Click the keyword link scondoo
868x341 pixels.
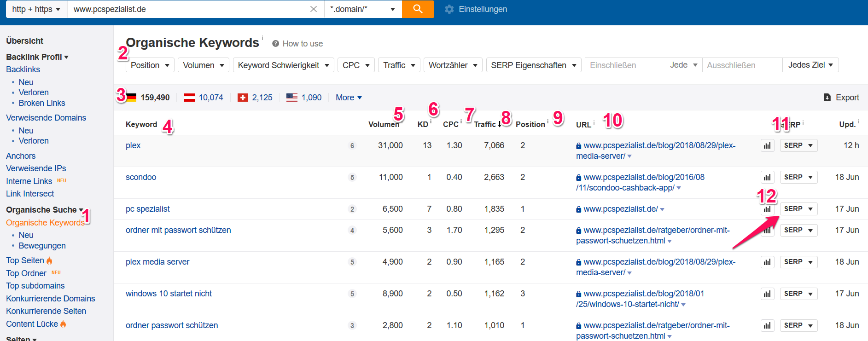pyautogui.click(x=141, y=177)
